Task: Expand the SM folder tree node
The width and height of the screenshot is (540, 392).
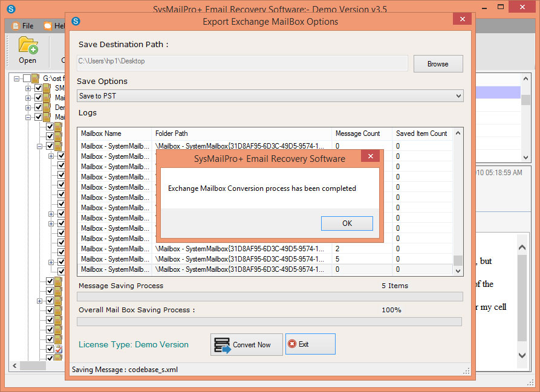Action: (x=28, y=88)
